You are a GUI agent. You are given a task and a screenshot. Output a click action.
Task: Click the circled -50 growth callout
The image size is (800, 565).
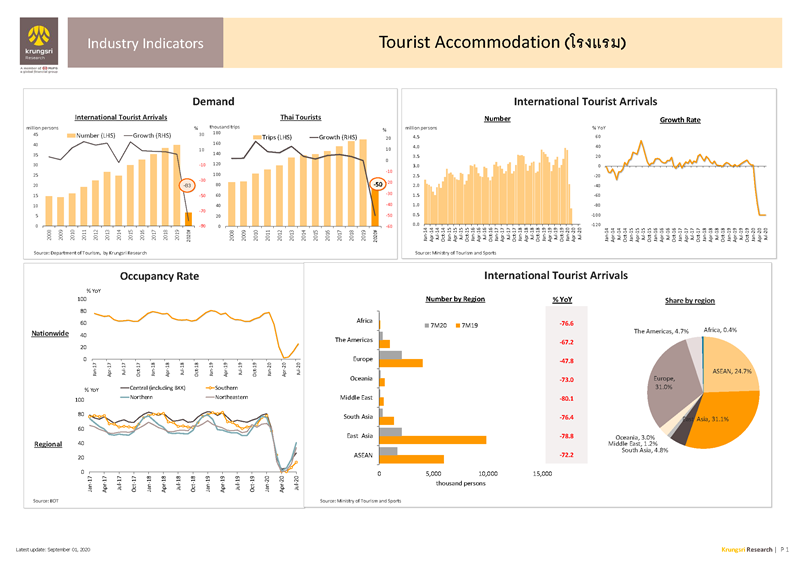(x=377, y=185)
